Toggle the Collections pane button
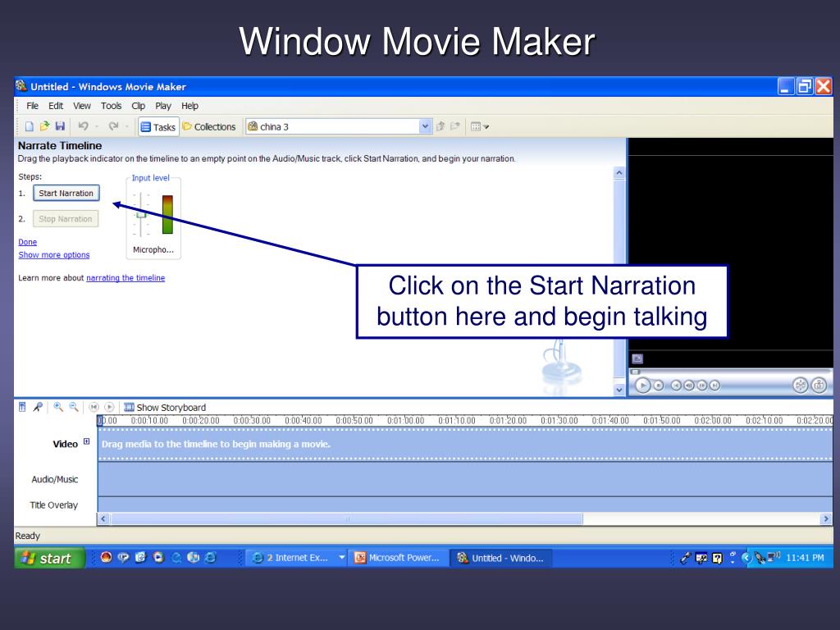840x630 pixels. (x=209, y=127)
